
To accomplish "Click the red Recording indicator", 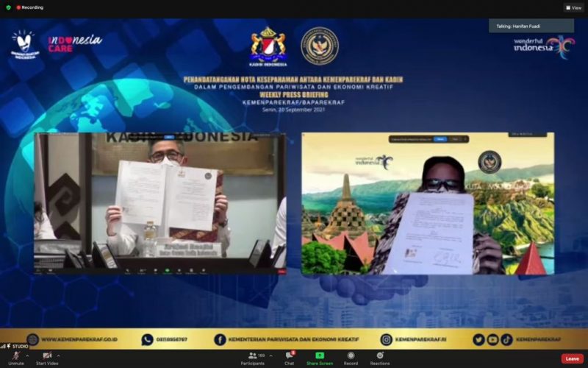I will point(30,7).
